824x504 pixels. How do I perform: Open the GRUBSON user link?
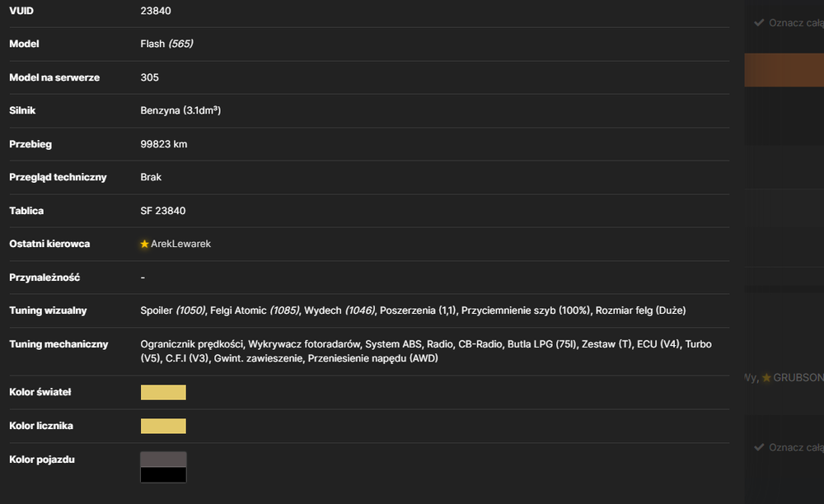pyautogui.click(x=798, y=377)
